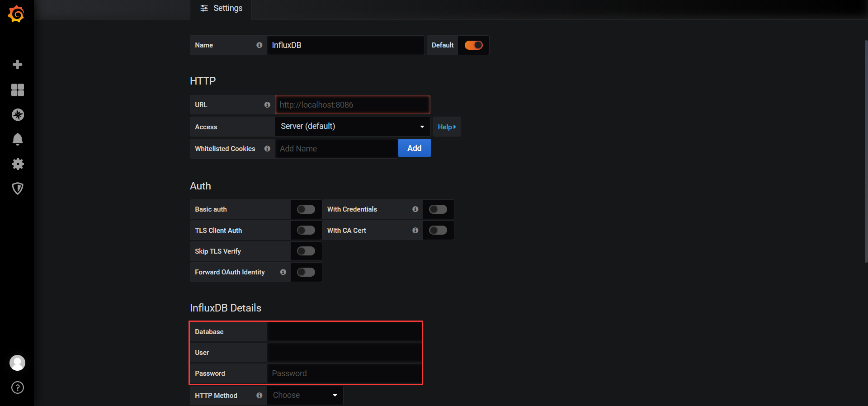
Task: Open the Help question mark icon
Action: [x=18, y=387]
